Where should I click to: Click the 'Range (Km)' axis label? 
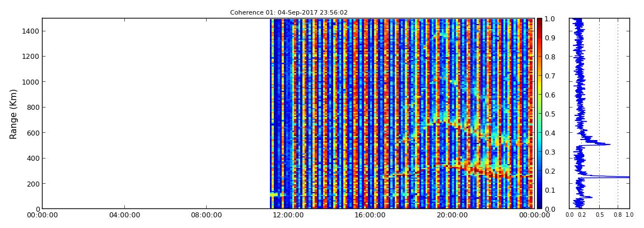(x=13, y=114)
